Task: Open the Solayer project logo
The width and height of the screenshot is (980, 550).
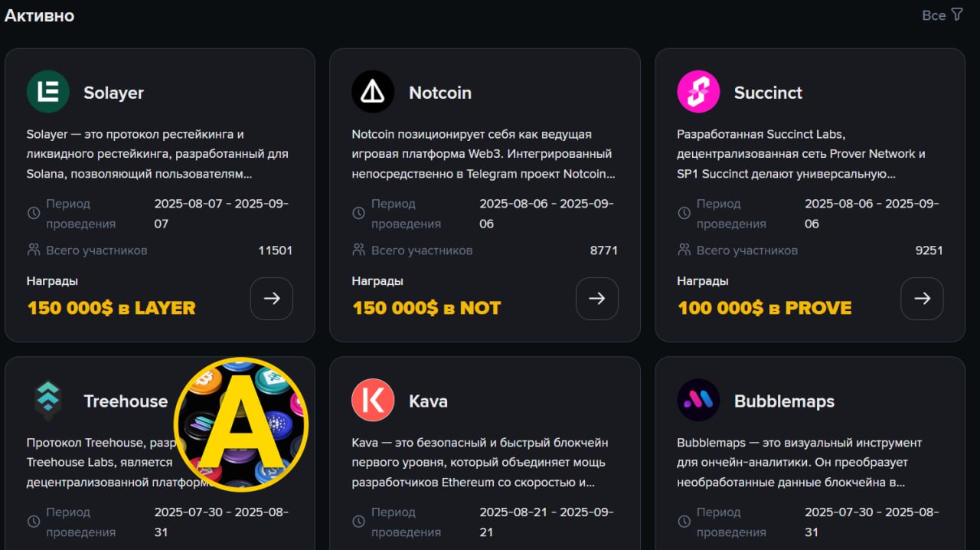Action: [x=48, y=92]
